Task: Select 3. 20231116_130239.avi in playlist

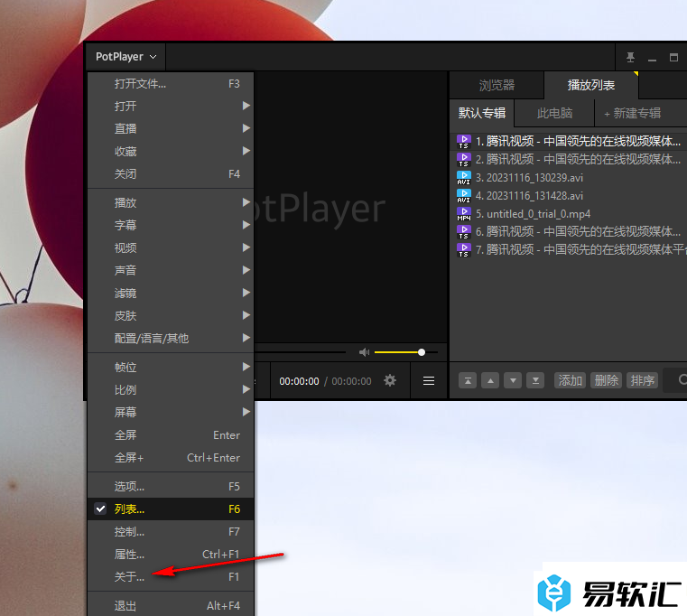Action: (569, 178)
